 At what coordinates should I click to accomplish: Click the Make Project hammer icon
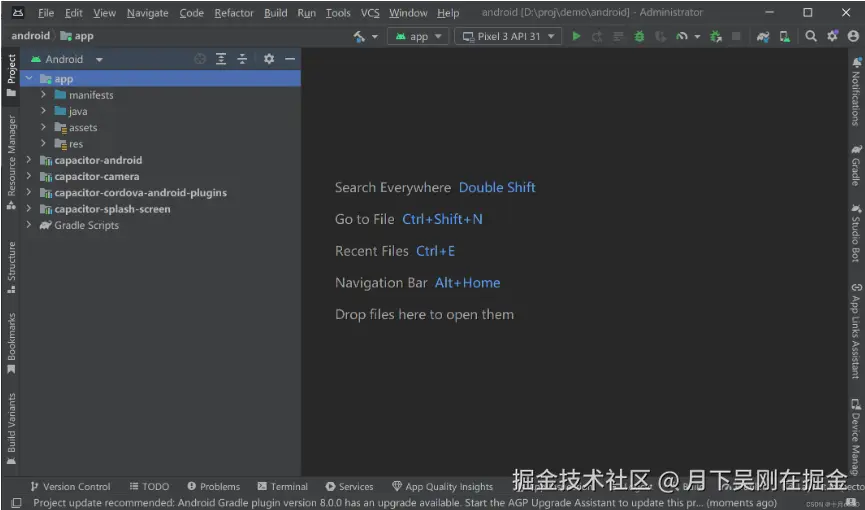tap(359, 36)
